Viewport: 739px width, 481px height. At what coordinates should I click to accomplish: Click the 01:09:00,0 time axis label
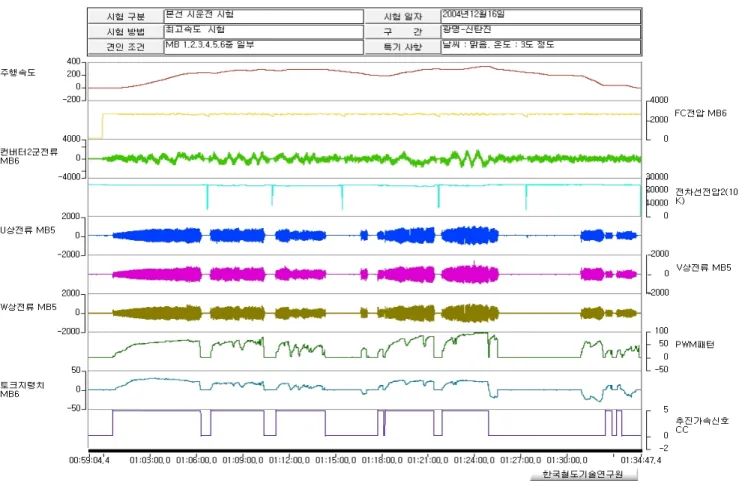tap(243, 460)
